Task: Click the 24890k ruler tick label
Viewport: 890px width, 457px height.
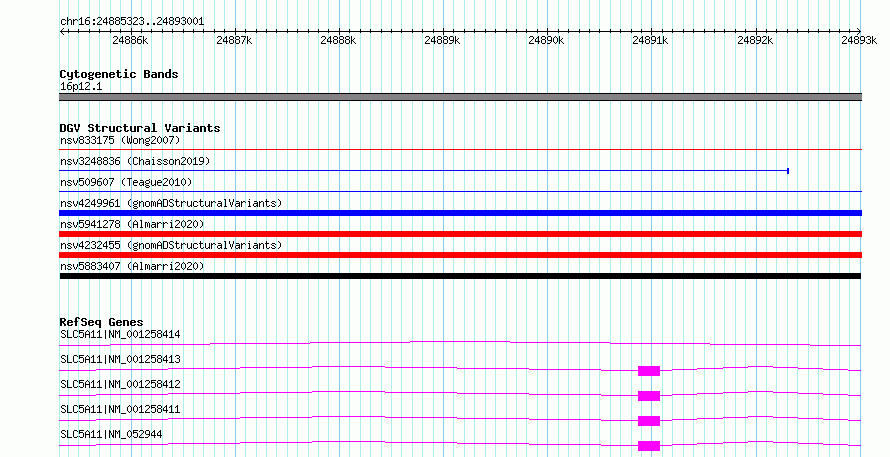Action: (547, 40)
